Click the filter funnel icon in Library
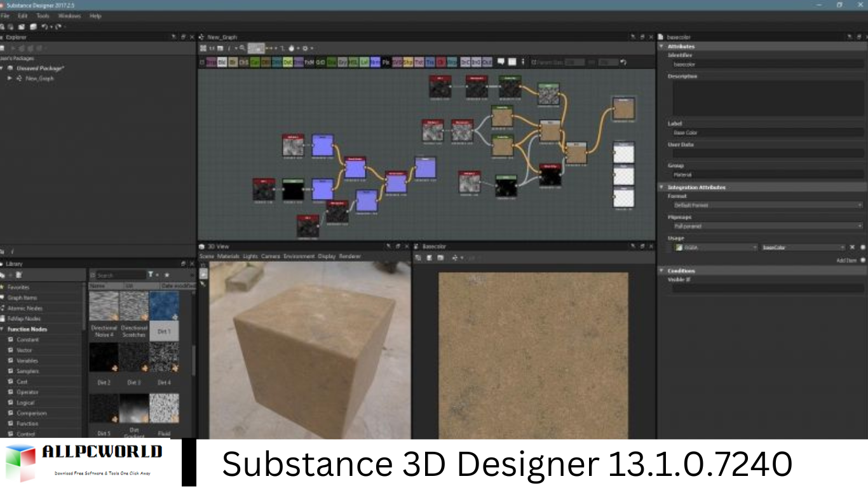 coord(151,274)
